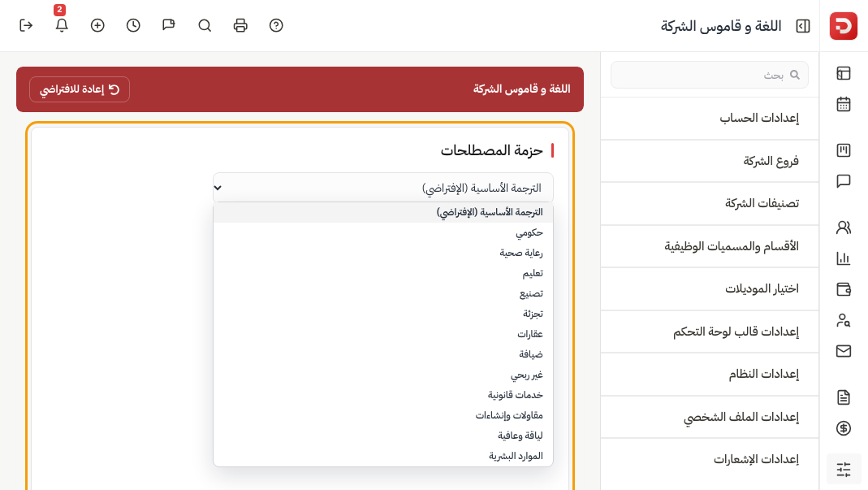Open the notifications bell
868x490 pixels.
click(62, 25)
